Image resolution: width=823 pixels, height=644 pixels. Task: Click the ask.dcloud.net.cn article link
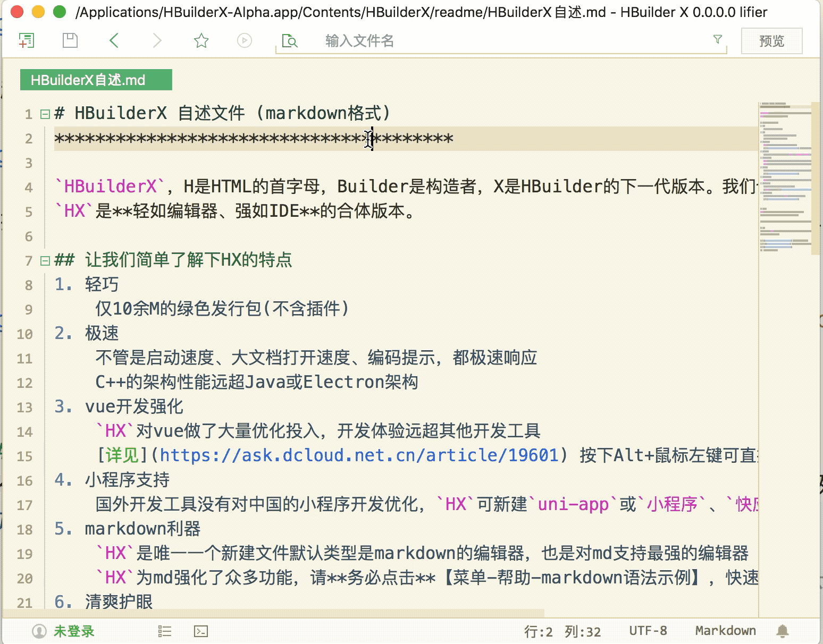pyautogui.click(x=359, y=455)
